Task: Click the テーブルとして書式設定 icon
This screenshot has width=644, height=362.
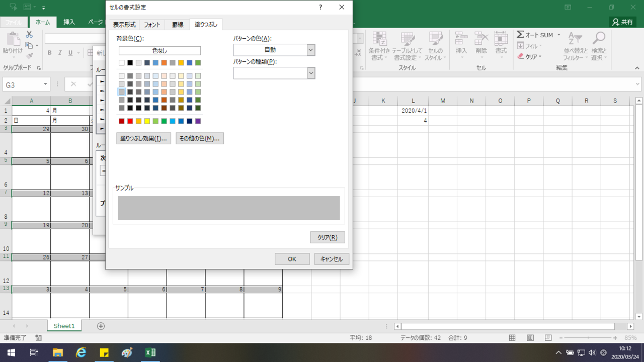Action: (x=408, y=39)
